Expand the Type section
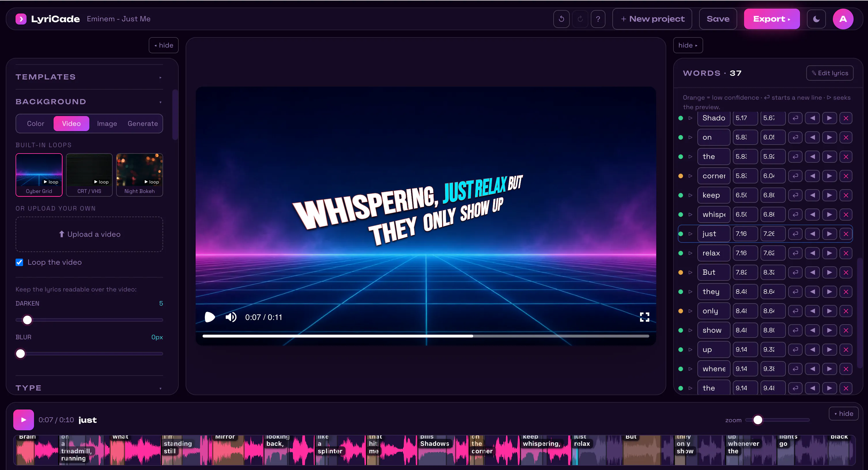 pyautogui.click(x=89, y=388)
